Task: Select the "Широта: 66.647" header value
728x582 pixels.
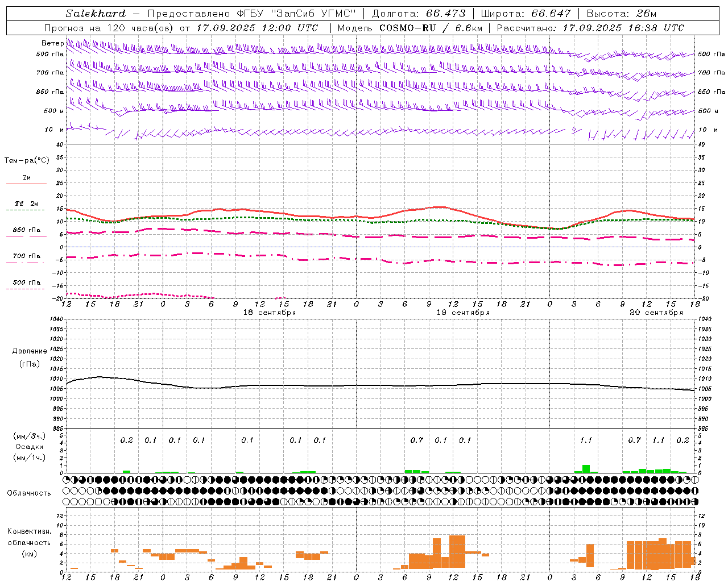Action: pos(526,14)
